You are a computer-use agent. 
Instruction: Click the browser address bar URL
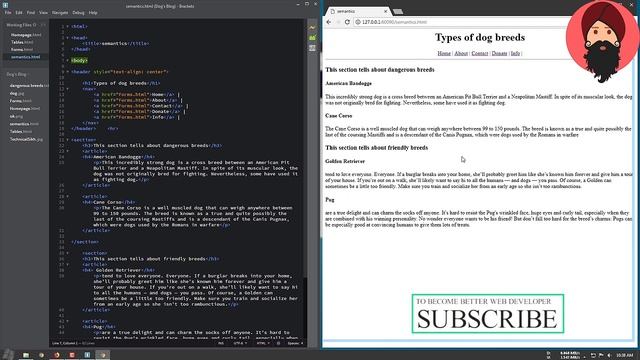click(394, 22)
